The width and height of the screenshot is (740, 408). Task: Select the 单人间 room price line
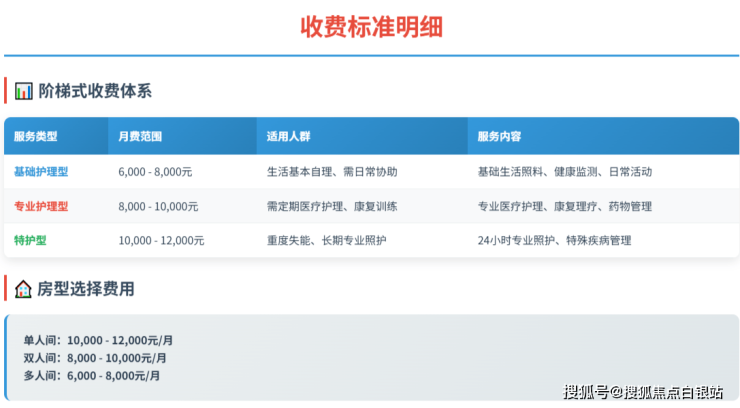(x=98, y=340)
